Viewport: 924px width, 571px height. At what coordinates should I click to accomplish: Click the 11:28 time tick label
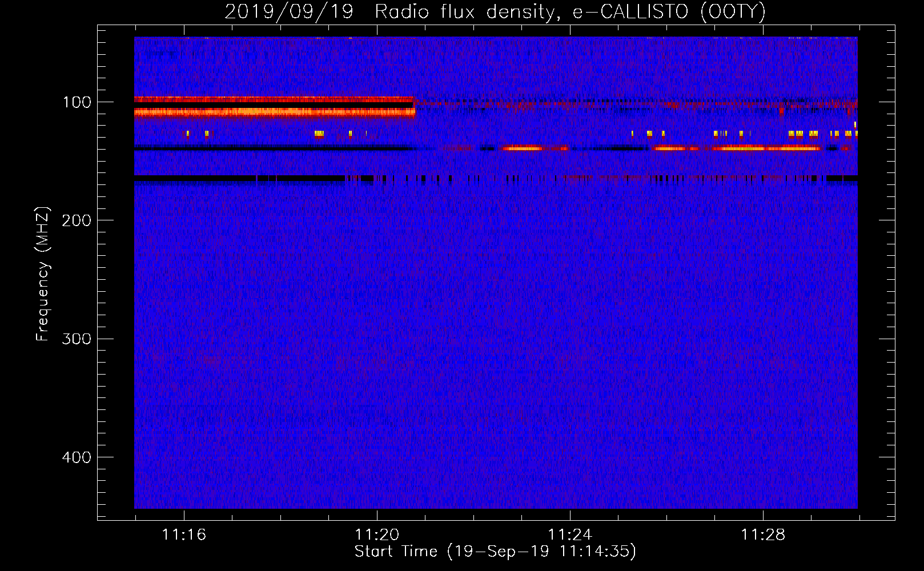pyautogui.click(x=763, y=534)
